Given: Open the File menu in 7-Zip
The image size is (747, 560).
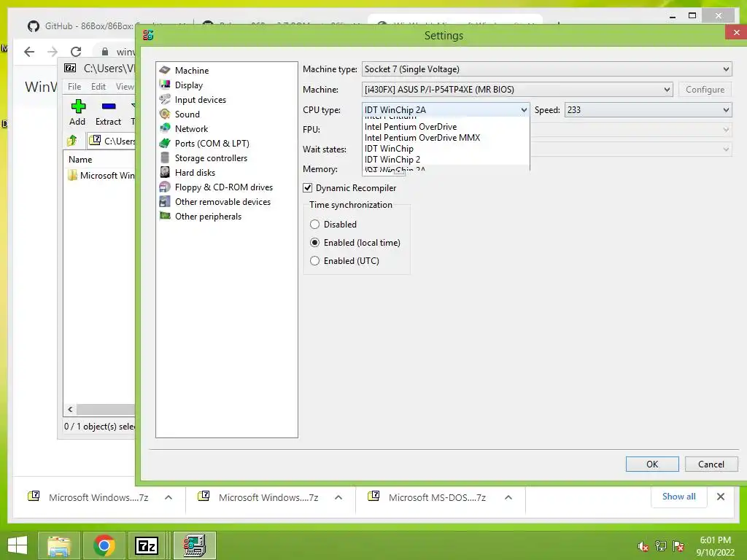Looking at the screenshot, I should tap(74, 87).
